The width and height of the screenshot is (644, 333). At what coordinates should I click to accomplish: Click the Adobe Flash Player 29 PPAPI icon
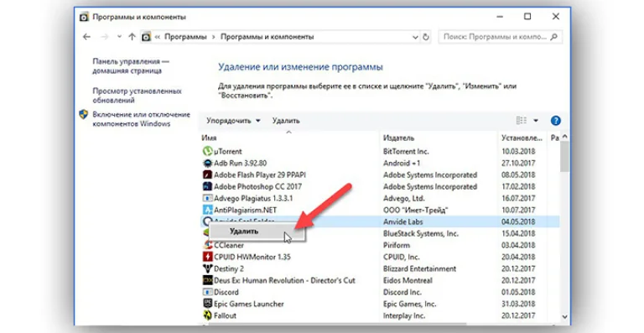tap(207, 175)
